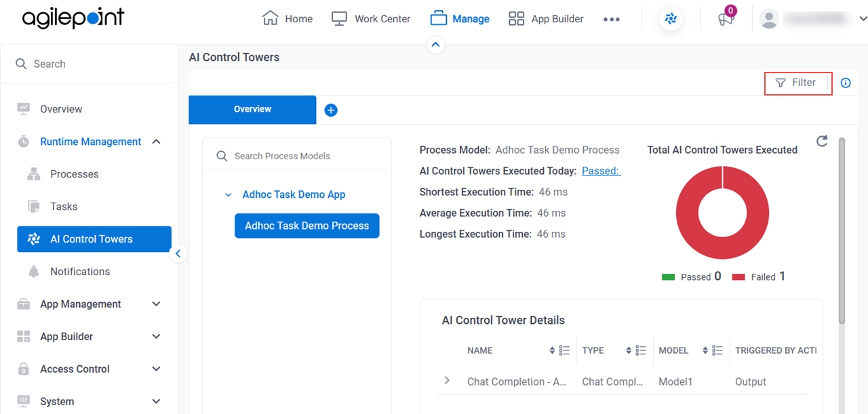This screenshot has height=414, width=868.
Task: Click the Notifications bell icon
Action: (34, 272)
